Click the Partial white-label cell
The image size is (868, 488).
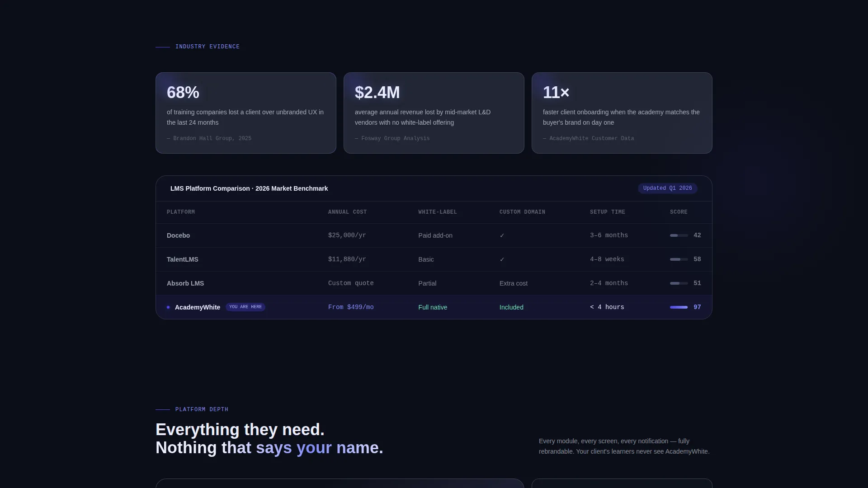coord(427,283)
